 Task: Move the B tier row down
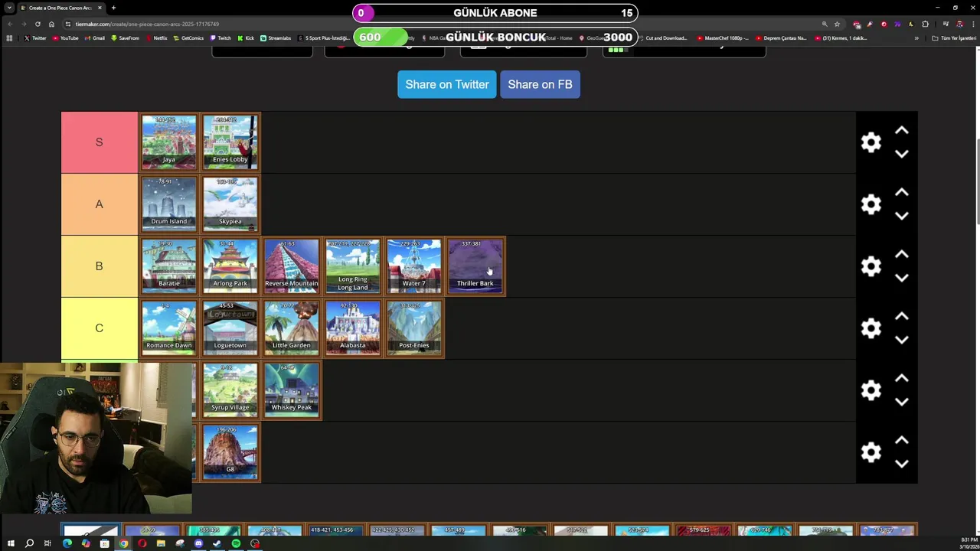pyautogui.click(x=902, y=278)
